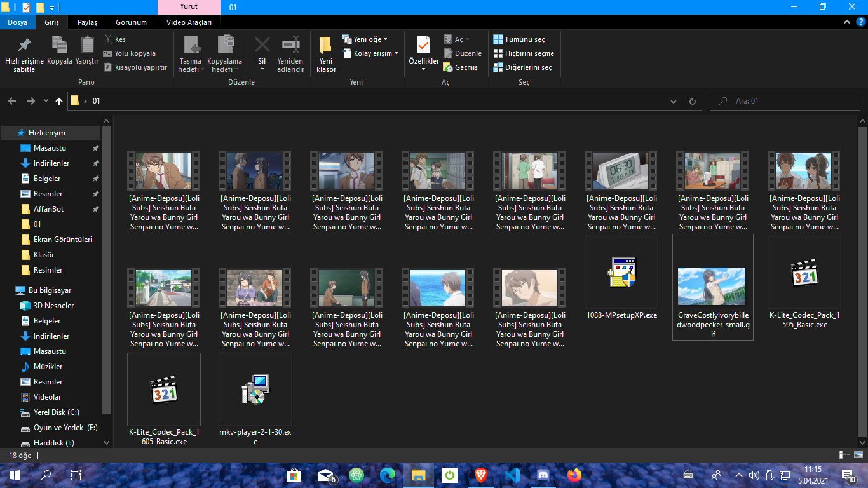Pin folder with Hızlı erişime sabitle
The height and width of the screenshot is (488, 868).
coord(24,46)
